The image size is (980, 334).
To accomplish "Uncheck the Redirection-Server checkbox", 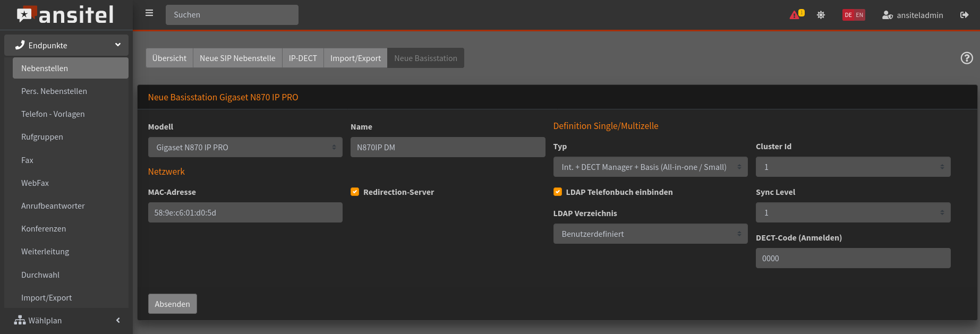I will 355,192.
